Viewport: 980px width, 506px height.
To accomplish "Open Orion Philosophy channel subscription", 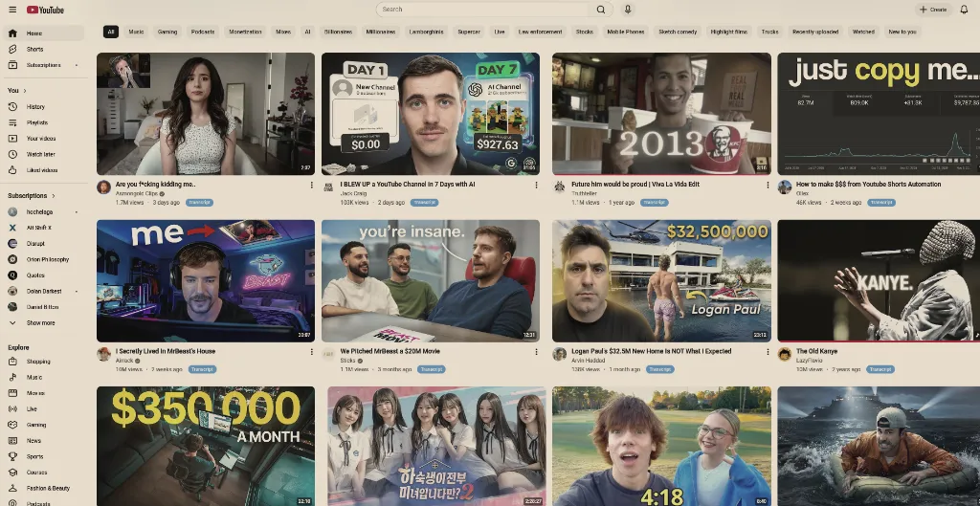I will pyautogui.click(x=43, y=259).
